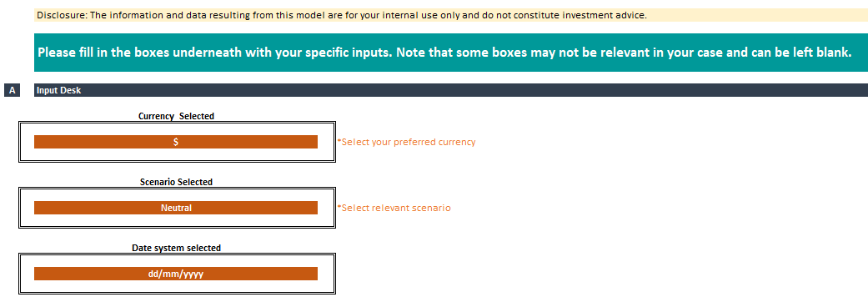Click the word 'Disclosure:' in the notice
Screen dimensions: 868x302
tap(62, 16)
